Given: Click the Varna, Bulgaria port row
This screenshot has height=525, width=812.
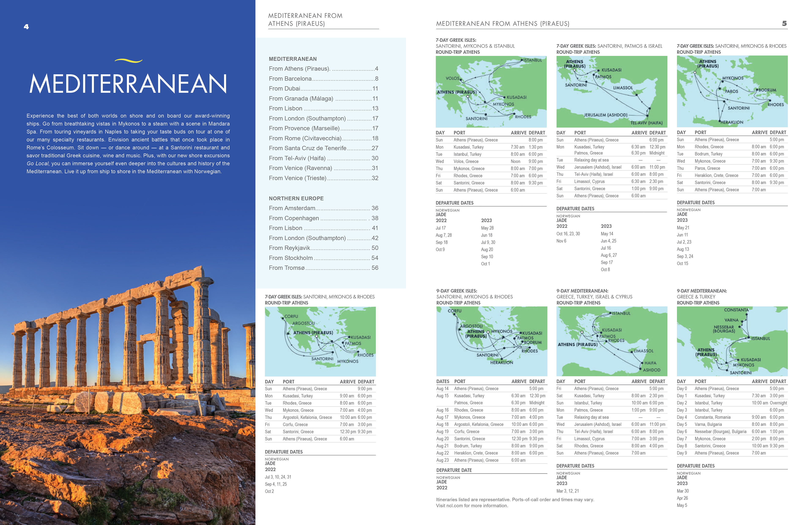Looking at the screenshot, I should tap(732, 424).
